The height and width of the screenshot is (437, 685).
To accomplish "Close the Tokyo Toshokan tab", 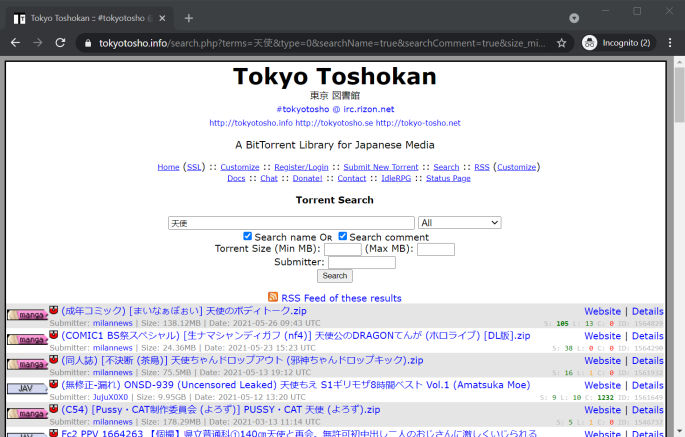I will pyautogui.click(x=162, y=18).
